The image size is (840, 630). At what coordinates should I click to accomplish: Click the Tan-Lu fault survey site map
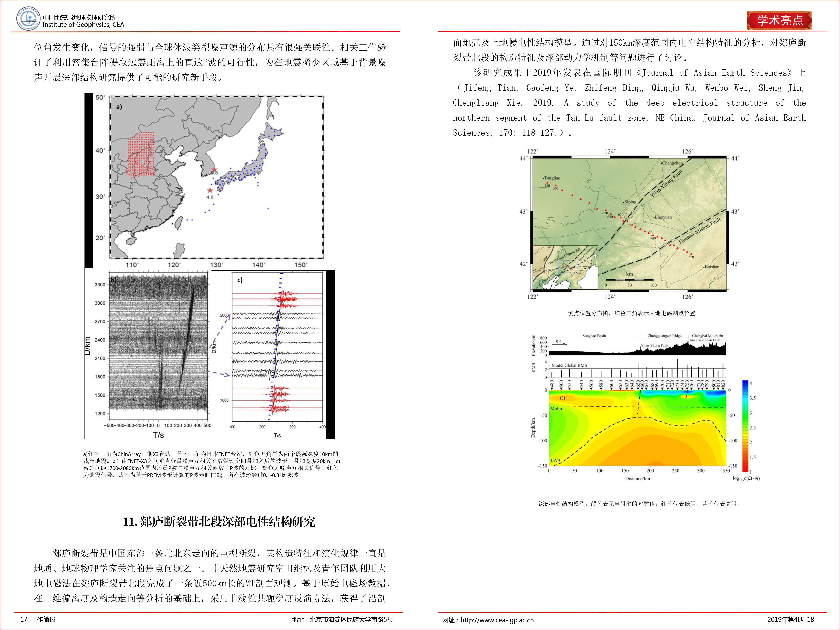[x=630, y=224]
